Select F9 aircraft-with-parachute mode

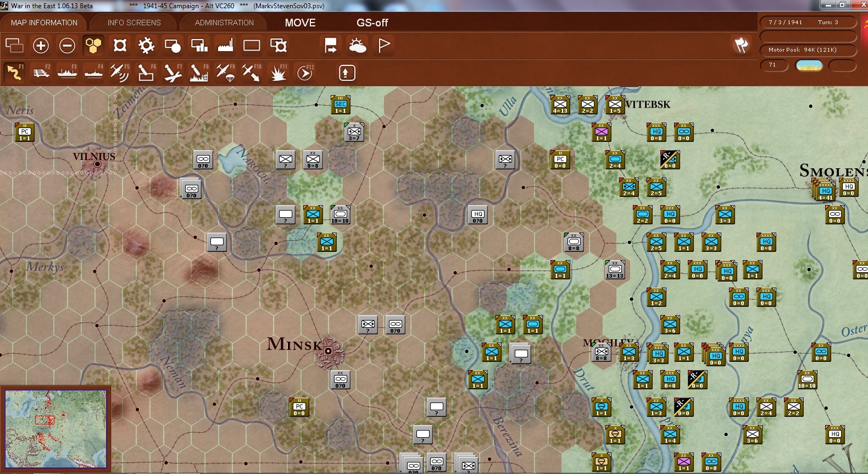(x=225, y=72)
